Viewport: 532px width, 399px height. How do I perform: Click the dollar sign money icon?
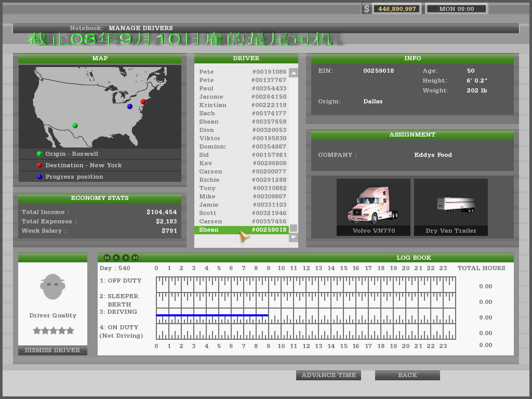[x=367, y=9]
